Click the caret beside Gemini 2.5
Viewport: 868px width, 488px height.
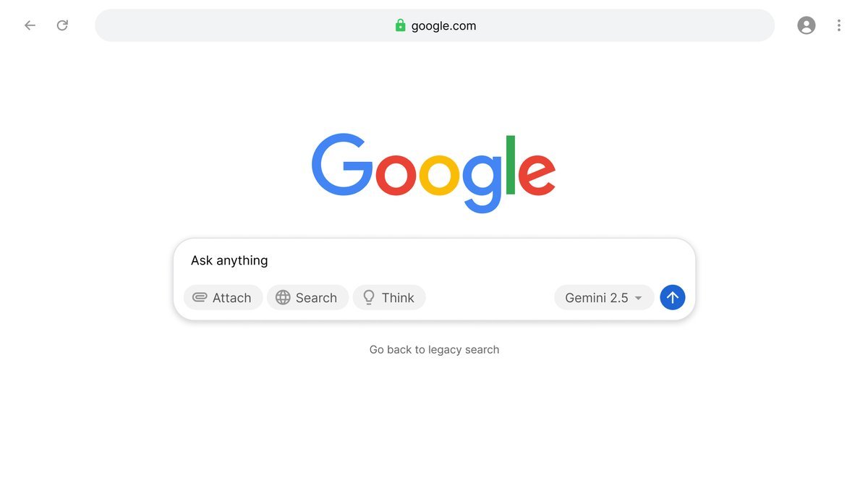[638, 298]
